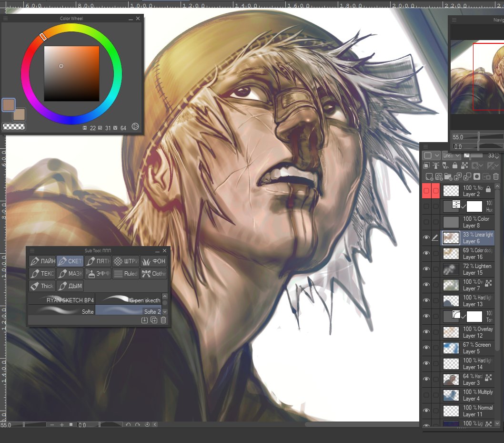Click the lock transparent pixels icon
The image size is (504, 443).
point(464,165)
